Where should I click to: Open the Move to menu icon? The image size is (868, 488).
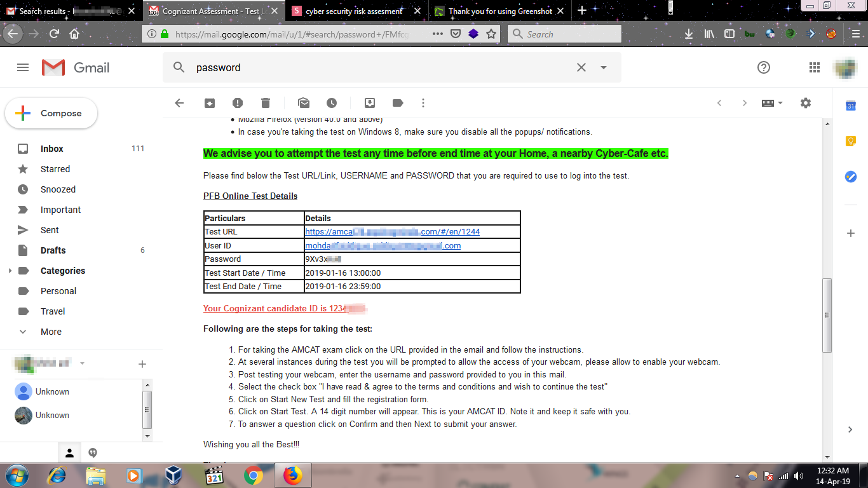[x=370, y=103]
